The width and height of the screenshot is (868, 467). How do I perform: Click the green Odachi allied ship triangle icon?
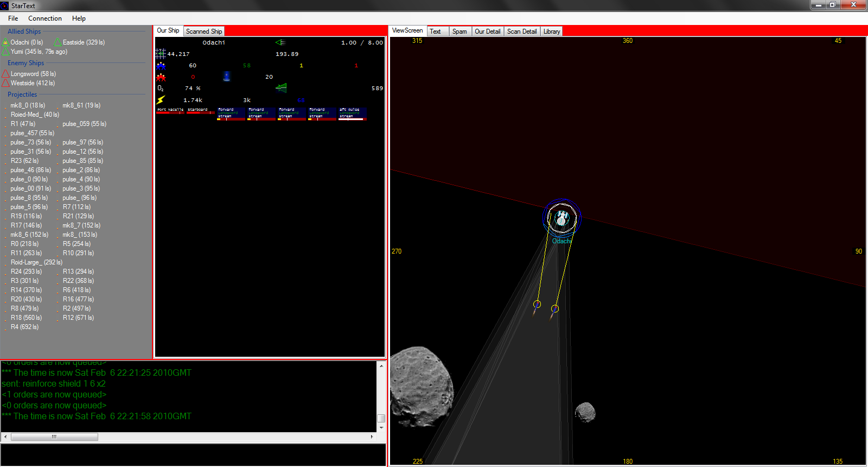(5, 42)
